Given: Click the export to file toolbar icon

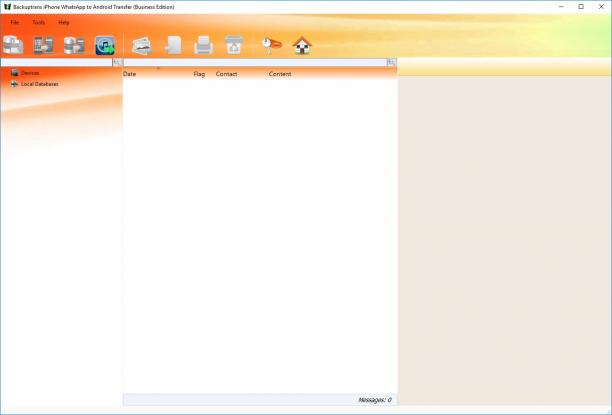Looking at the screenshot, I should coord(173,45).
